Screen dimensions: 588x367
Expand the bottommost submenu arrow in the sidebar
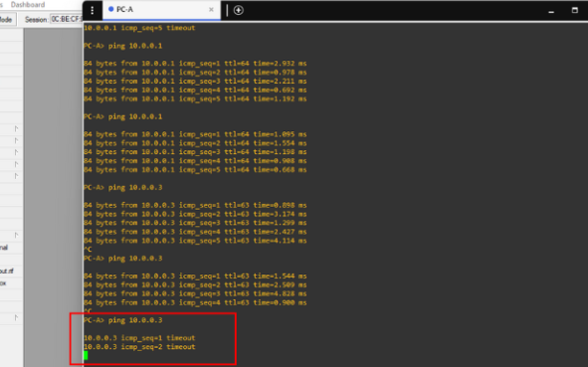point(16,318)
